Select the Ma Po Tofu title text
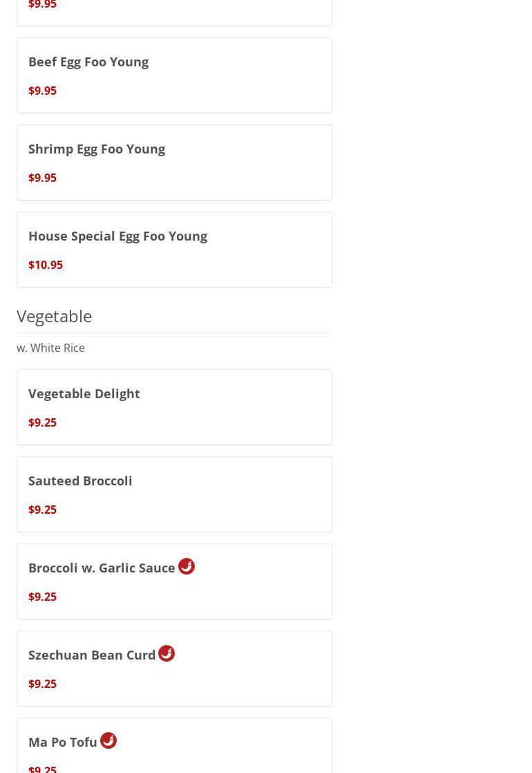Viewport: 532px width, 773px height. (x=63, y=742)
